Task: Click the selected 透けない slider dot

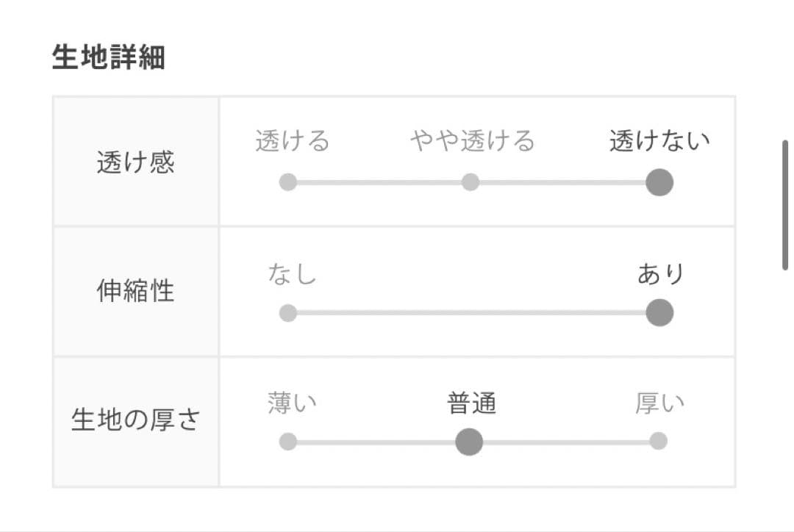Action: pos(659,182)
